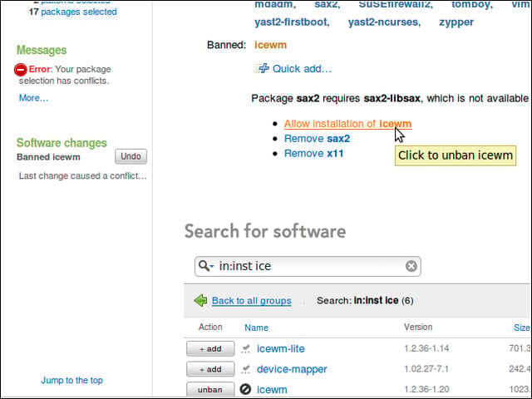Click the Messages heading

(x=42, y=50)
